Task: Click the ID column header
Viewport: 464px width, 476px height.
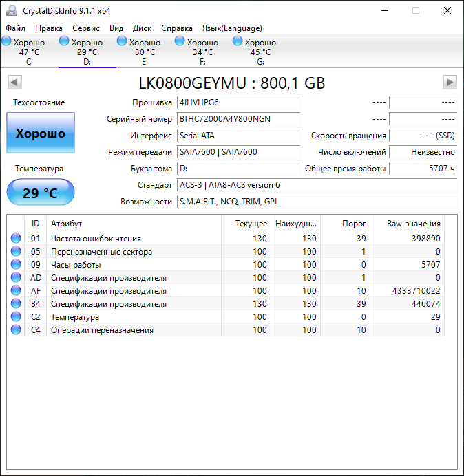Action: (x=35, y=224)
